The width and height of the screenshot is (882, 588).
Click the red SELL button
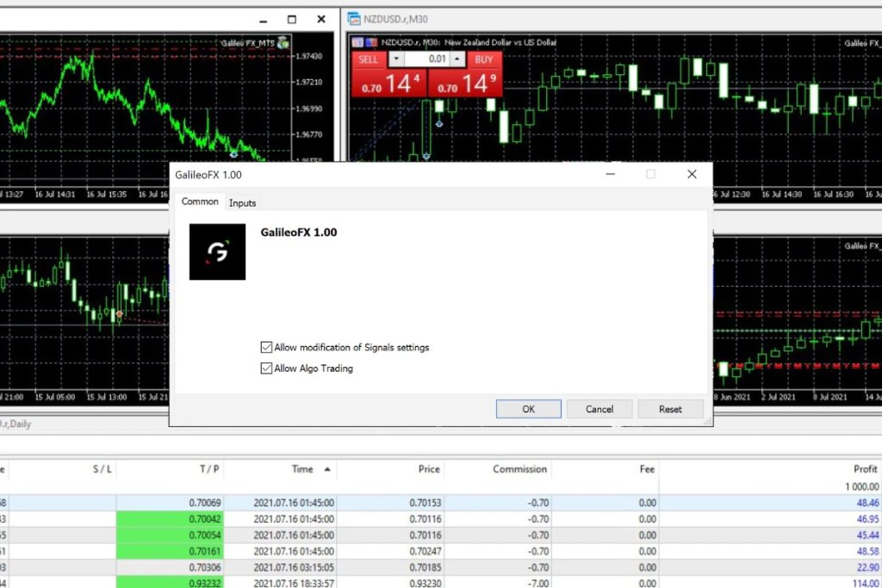(x=368, y=59)
